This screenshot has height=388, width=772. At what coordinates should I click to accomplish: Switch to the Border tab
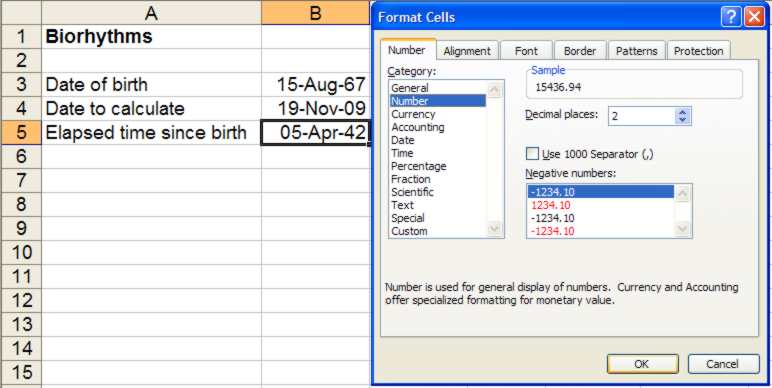tap(580, 51)
